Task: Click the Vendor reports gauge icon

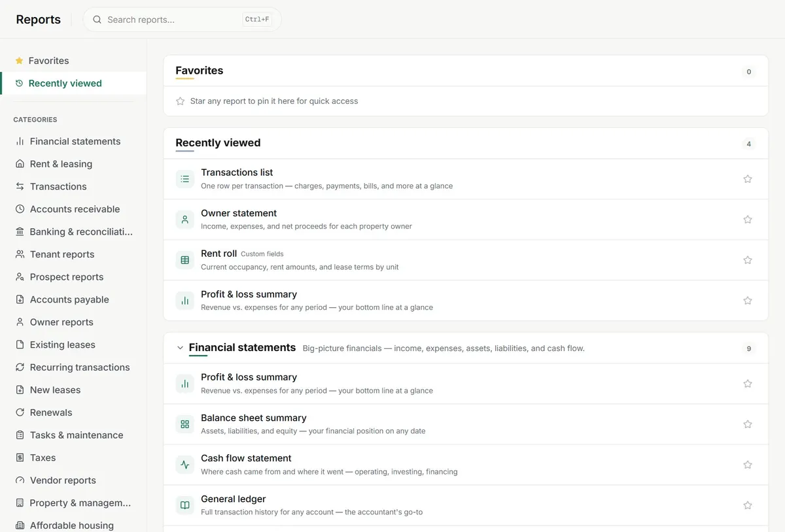Action: [x=20, y=480]
